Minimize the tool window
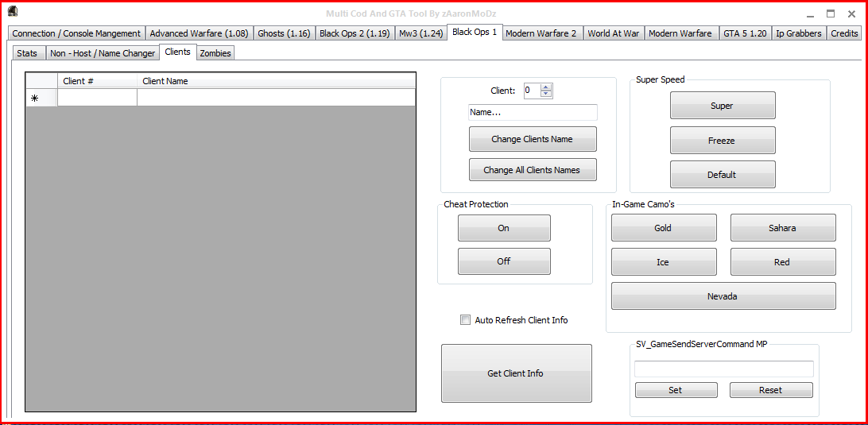This screenshot has width=868, height=425. (x=810, y=14)
